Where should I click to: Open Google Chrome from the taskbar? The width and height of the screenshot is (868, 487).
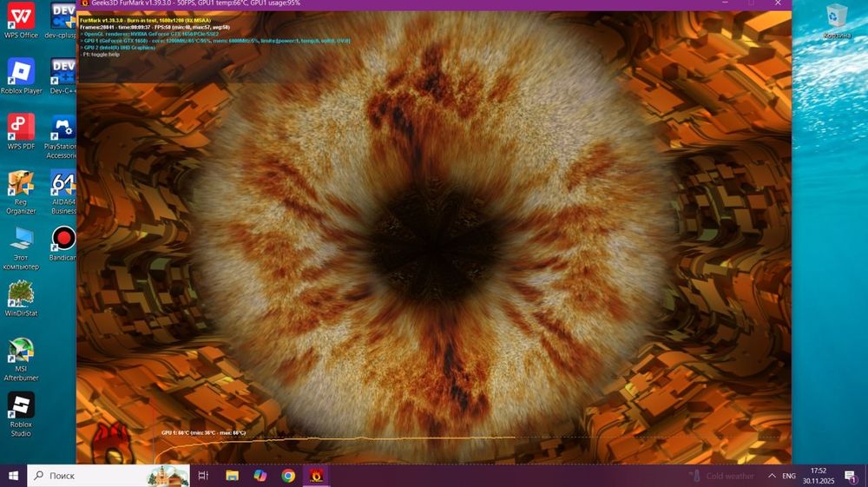click(288, 476)
